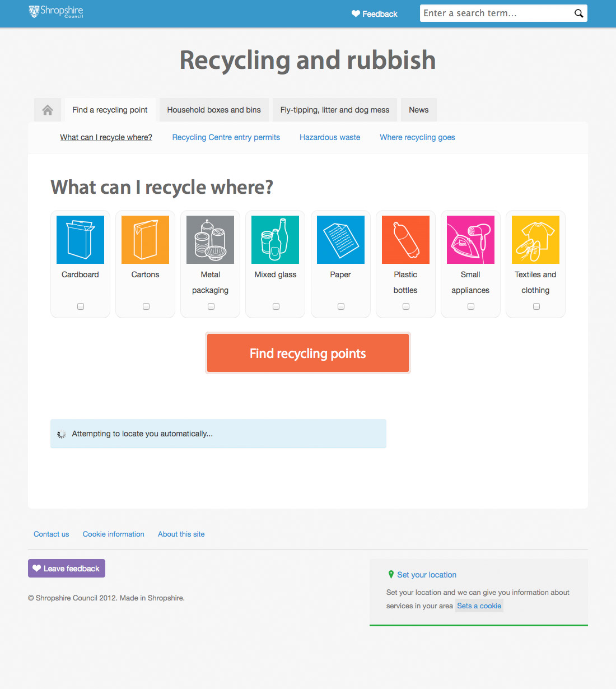616x689 pixels.
Task: Open the Hazardous waste link
Action: pyautogui.click(x=330, y=137)
